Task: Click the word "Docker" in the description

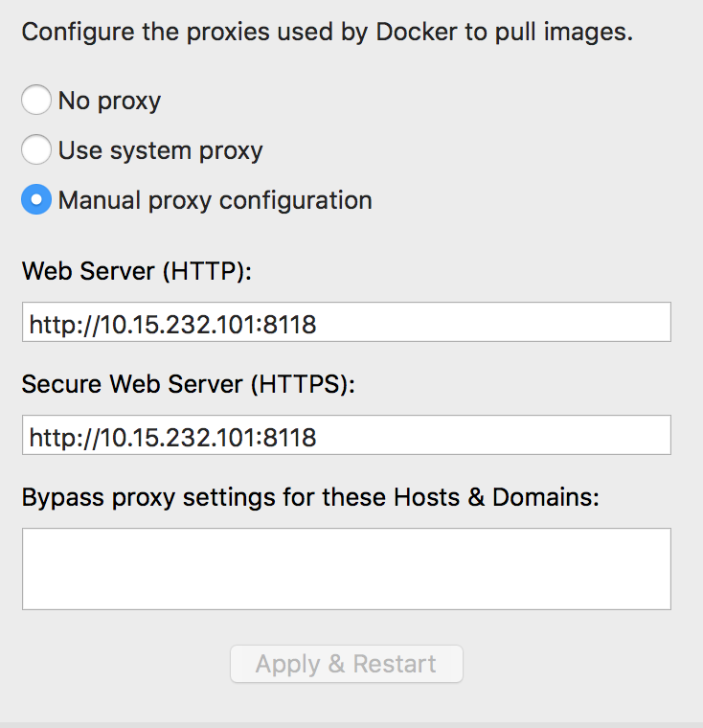Action: coord(417,32)
